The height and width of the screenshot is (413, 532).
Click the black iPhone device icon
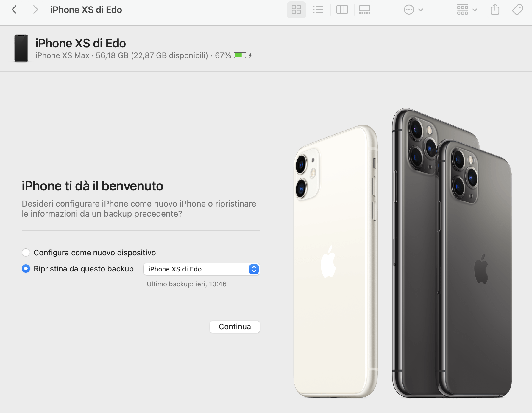point(21,48)
